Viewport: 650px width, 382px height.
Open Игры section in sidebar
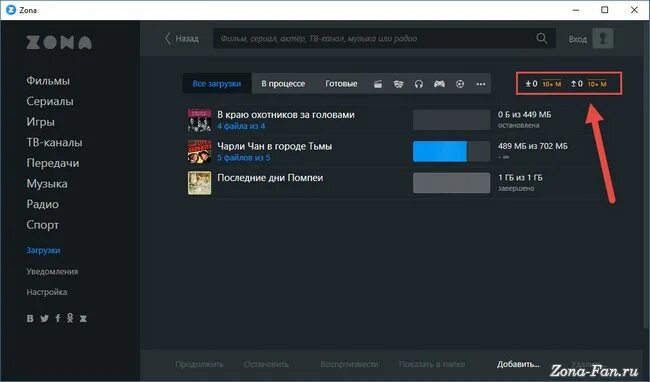(x=41, y=122)
